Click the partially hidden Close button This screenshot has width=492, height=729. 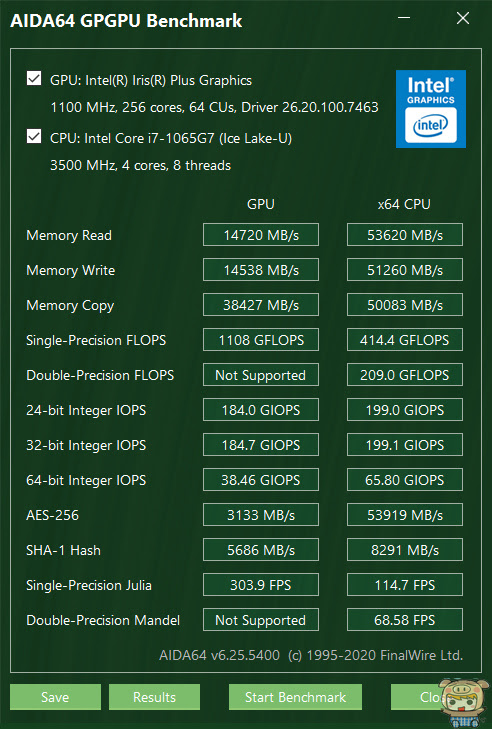tap(416, 696)
